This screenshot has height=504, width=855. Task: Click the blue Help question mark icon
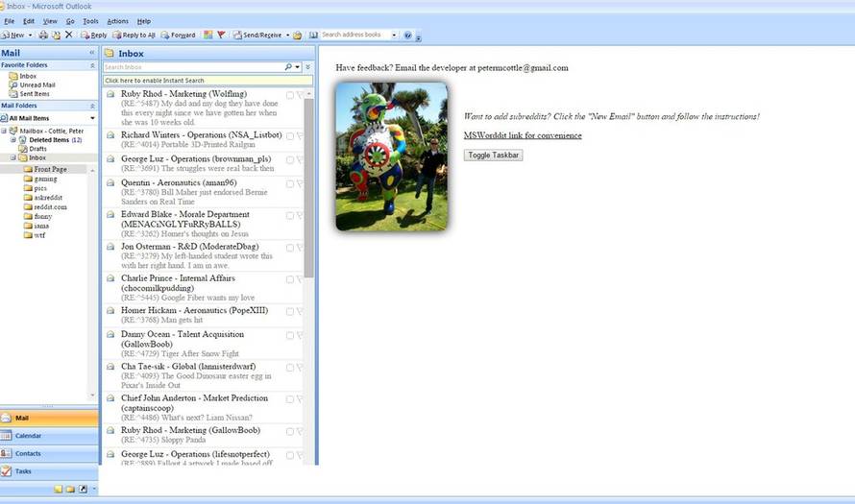[x=407, y=35]
